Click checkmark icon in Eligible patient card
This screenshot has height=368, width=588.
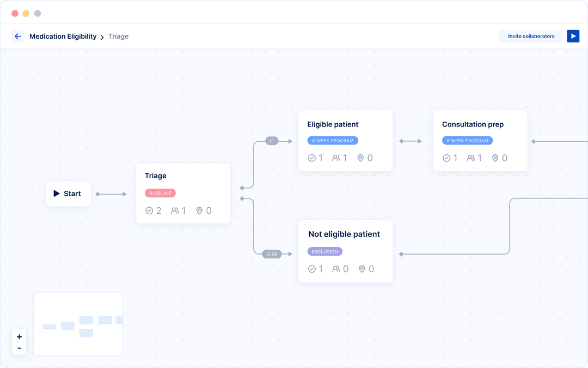[311, 158]
